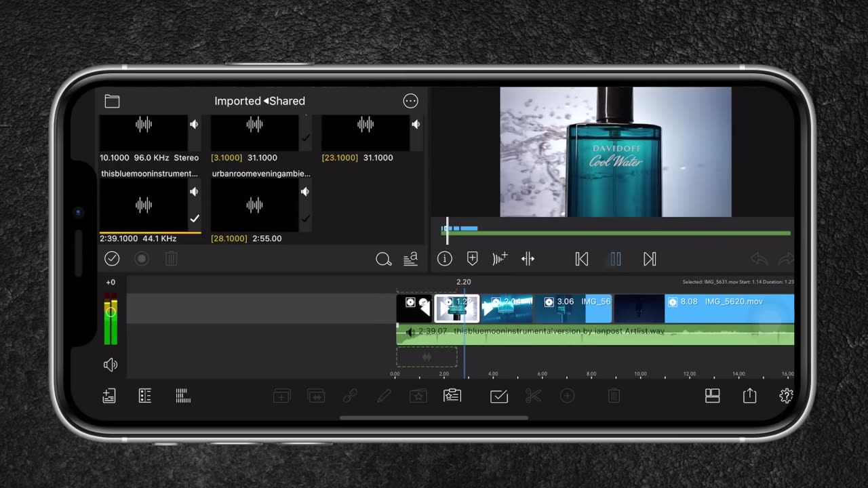Open library sort options icon
868x488 pixels.
[x=410, y=258]
